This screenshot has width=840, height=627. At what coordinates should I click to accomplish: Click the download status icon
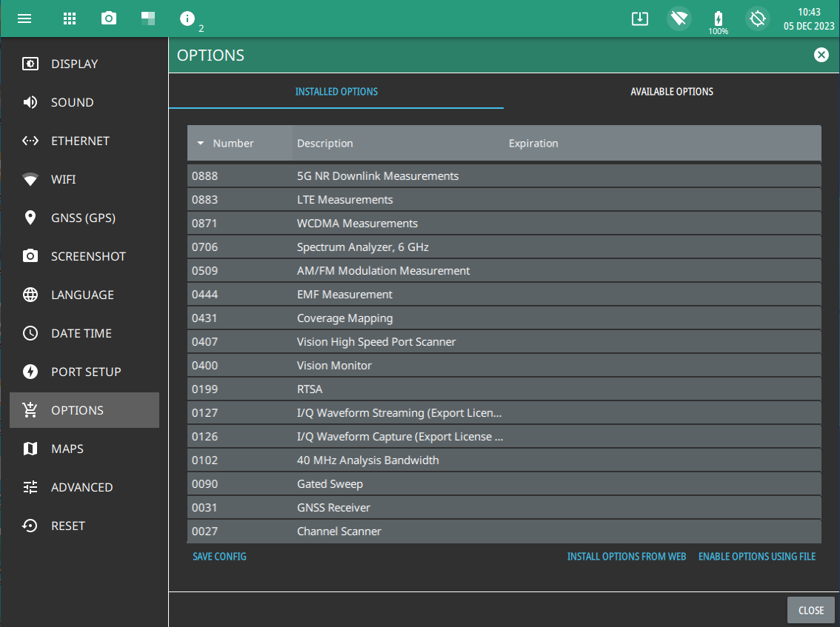[640, 19]
